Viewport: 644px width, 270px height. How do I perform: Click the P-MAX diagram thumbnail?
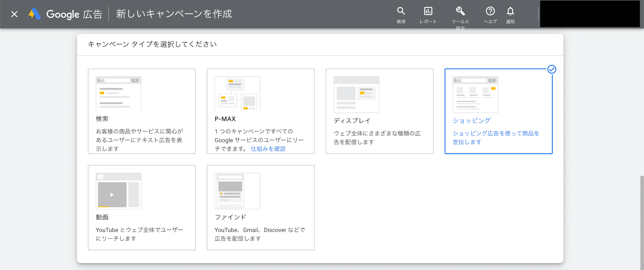[237, 94]
